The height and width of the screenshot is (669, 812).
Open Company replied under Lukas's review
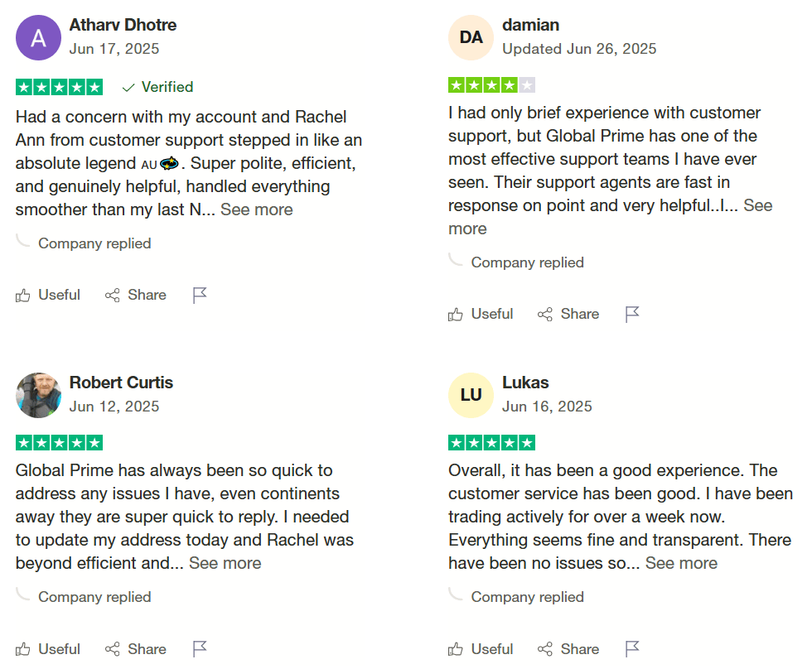(x=527, y=597)
